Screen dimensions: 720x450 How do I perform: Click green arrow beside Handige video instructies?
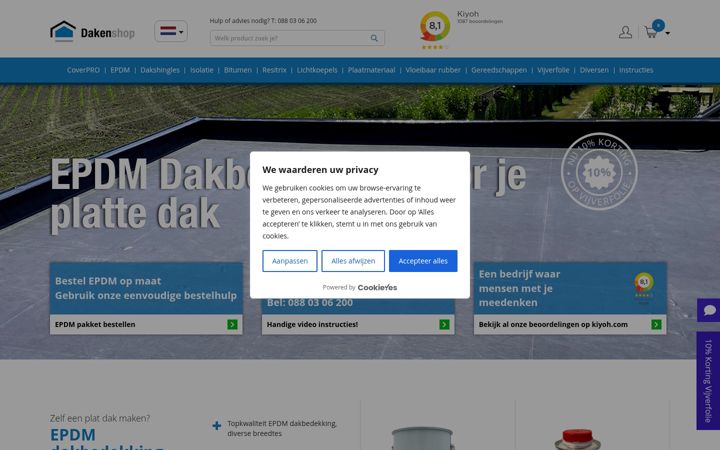coord(444,325)
